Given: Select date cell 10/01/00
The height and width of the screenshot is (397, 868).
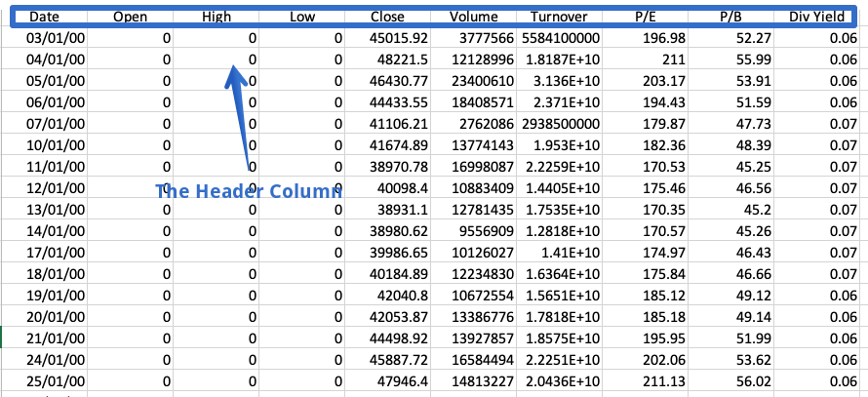Looking at the screenshot, I should (x=44, y=145).
